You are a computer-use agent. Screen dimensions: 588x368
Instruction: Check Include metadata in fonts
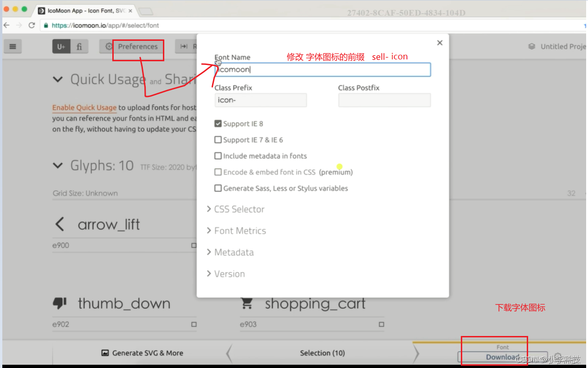(x=218, y=156)
